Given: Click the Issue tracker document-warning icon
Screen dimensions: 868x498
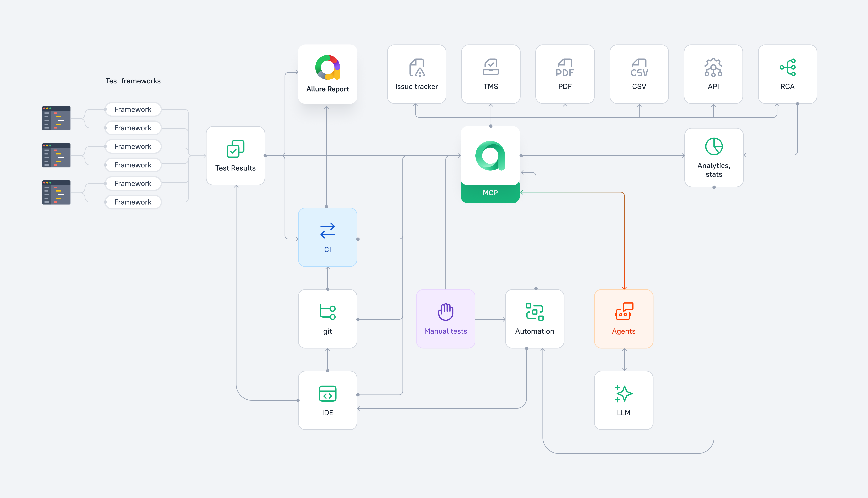Looking at the screenshot, I should (417, 67).
